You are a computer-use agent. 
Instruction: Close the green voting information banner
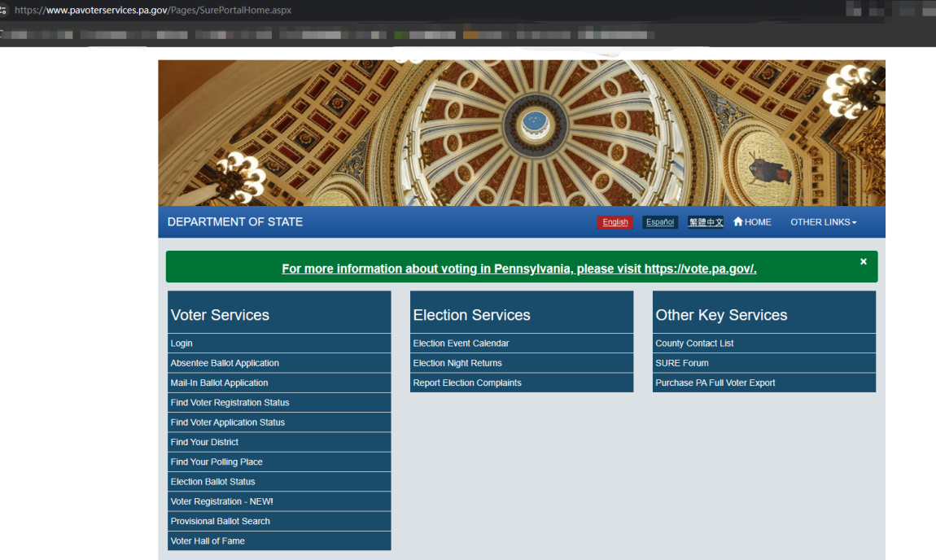[x=864, y=261]
